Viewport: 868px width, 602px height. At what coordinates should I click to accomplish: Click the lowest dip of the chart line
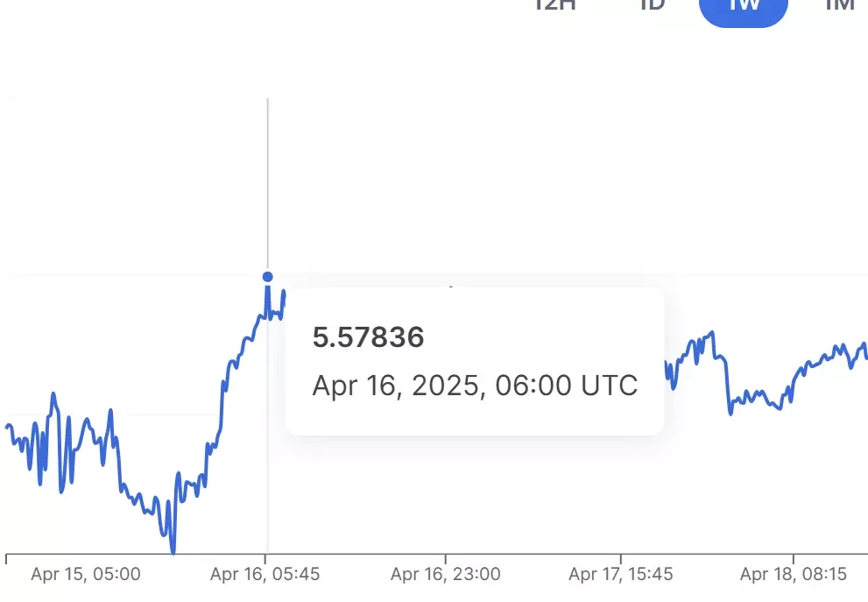173,550
